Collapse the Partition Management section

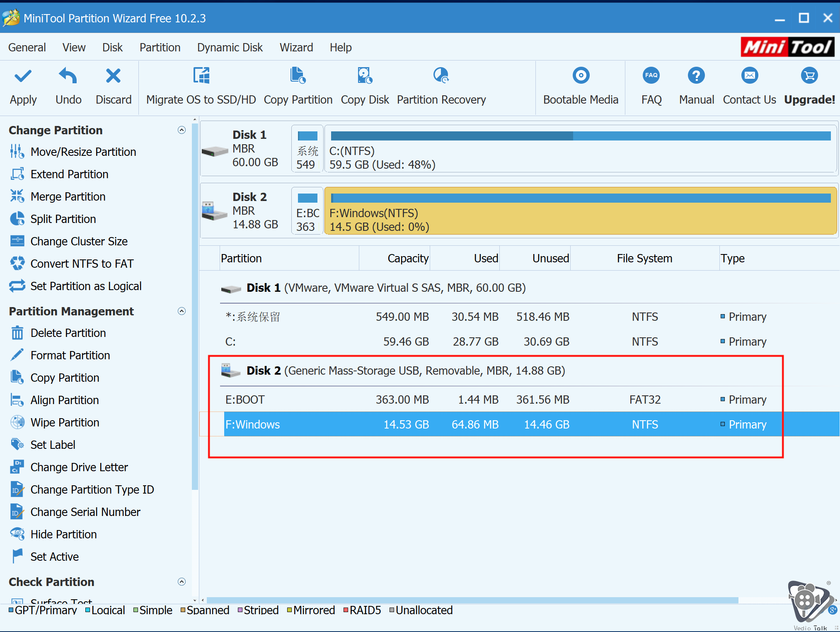(182, 311)
